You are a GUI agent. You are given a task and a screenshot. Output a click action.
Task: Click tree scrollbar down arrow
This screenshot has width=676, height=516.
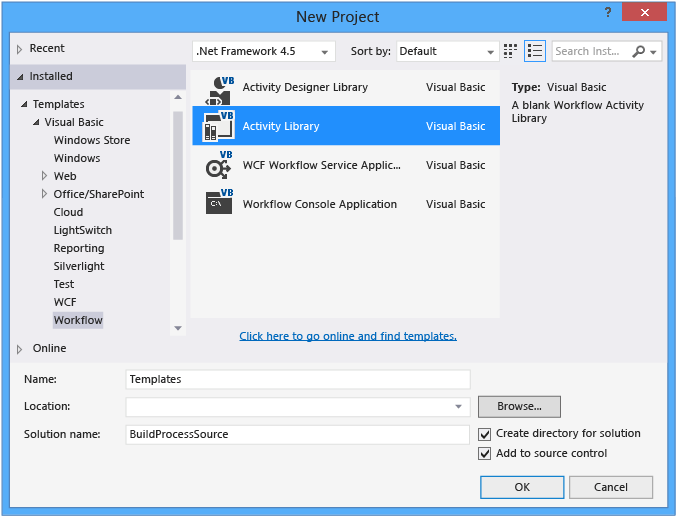click(x=178, y=328)
